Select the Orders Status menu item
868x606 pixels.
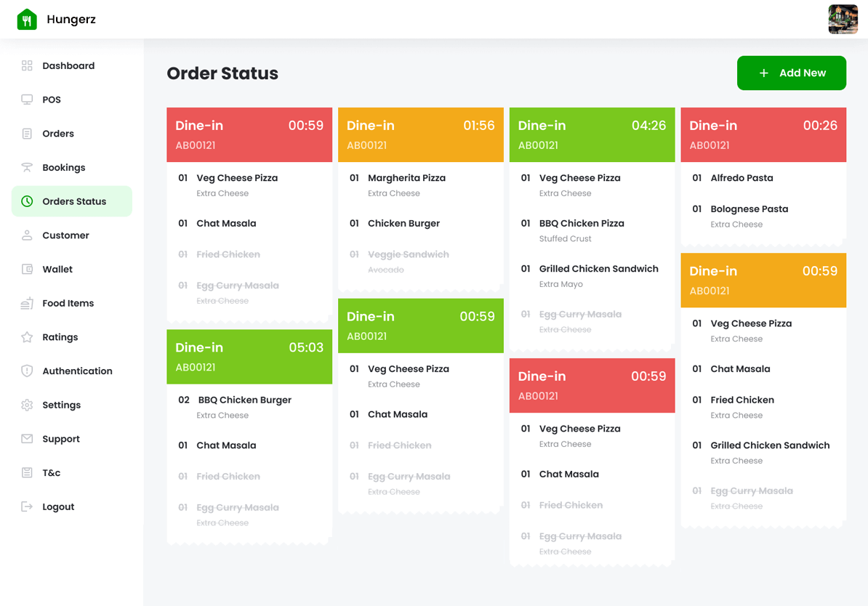click(x=73, y=201)
